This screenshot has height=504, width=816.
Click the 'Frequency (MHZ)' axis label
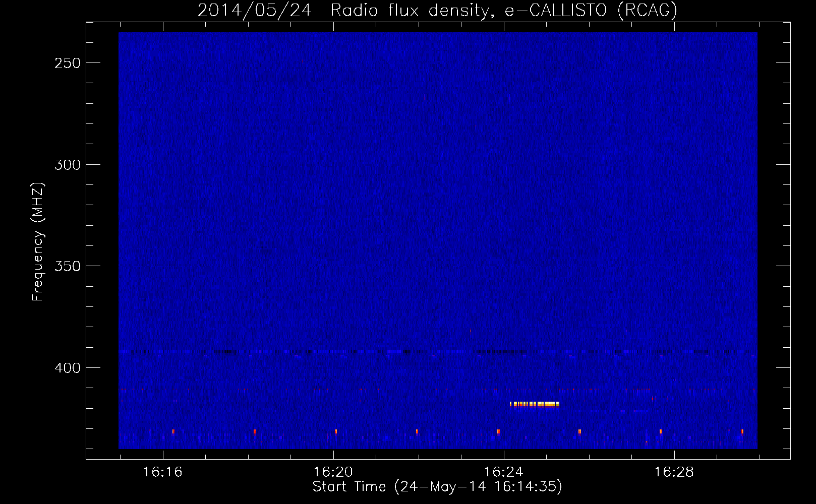[x=38, y=242]
